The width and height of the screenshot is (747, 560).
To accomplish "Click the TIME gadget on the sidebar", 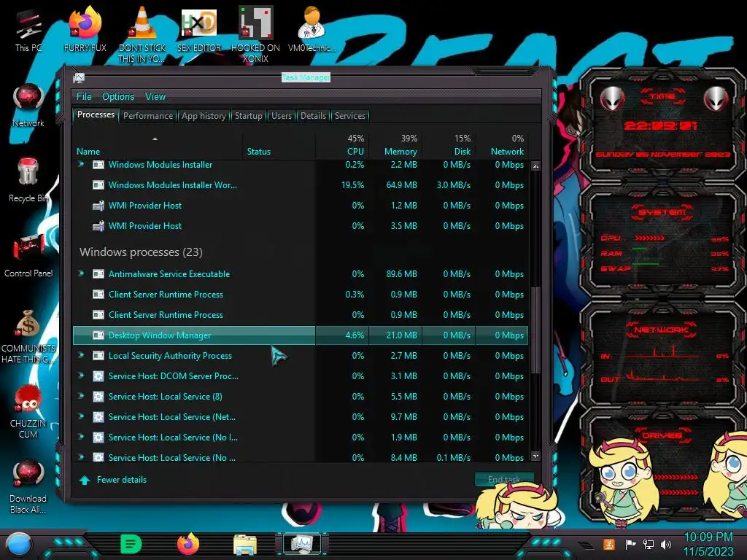I will click(662, 125).
